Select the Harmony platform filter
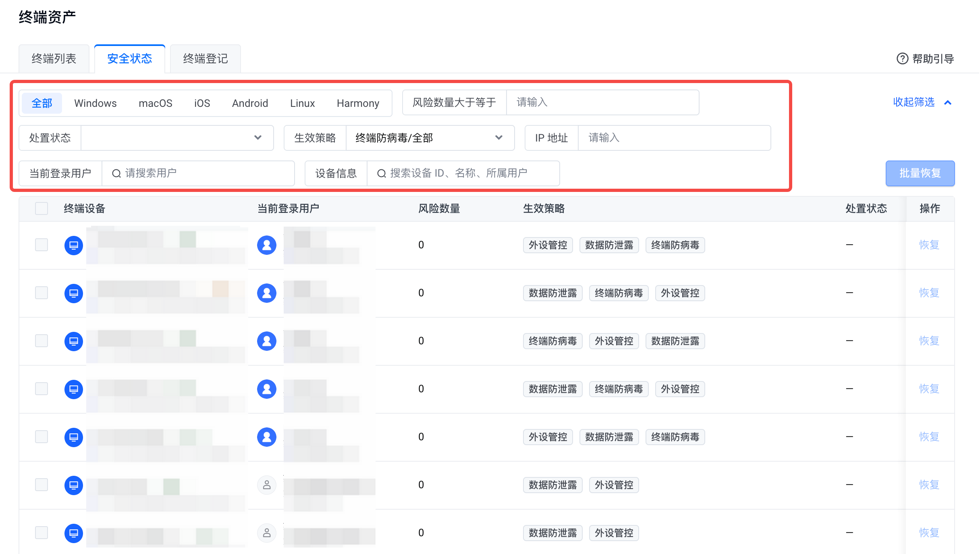Screen dimensions: 980x554 pos(358,103)
